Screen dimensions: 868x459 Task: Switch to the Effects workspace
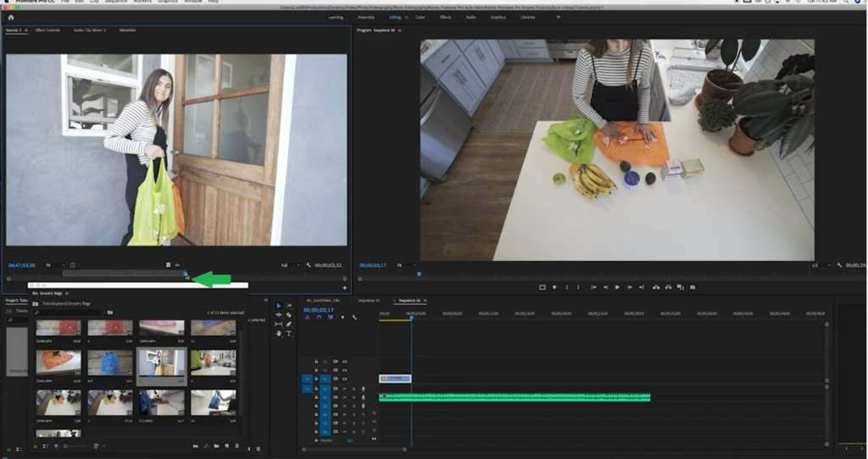point(445,17)
